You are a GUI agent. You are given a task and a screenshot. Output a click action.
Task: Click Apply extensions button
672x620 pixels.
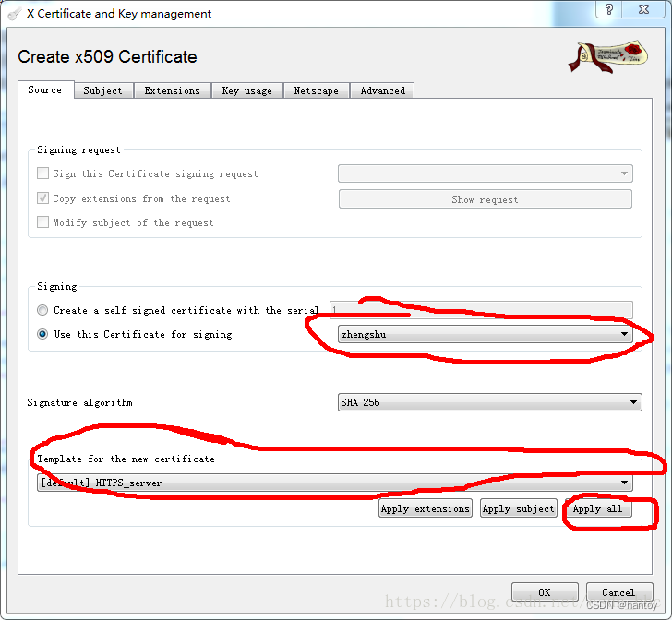426,508
